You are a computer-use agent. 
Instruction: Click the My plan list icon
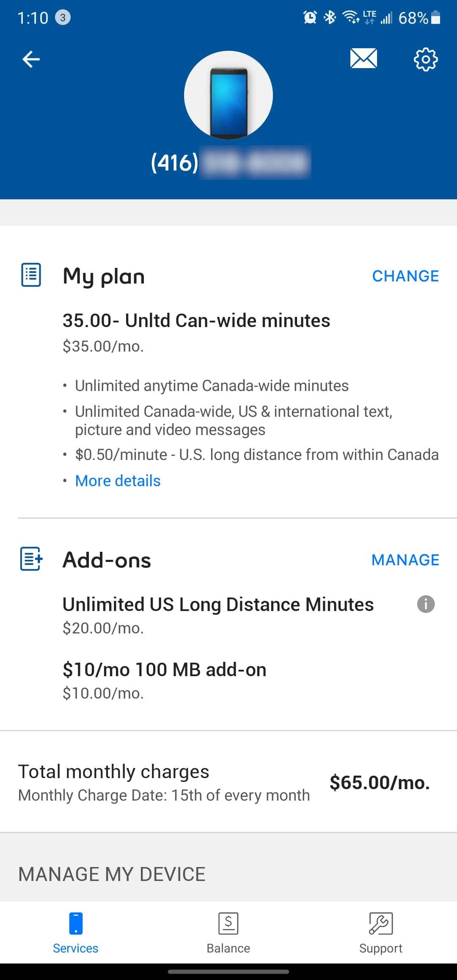point(31,275)
